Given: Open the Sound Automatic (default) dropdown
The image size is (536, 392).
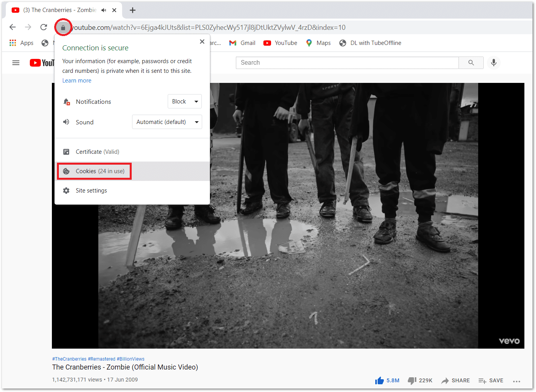Looking at the screenshot, I should pos(167,122).
